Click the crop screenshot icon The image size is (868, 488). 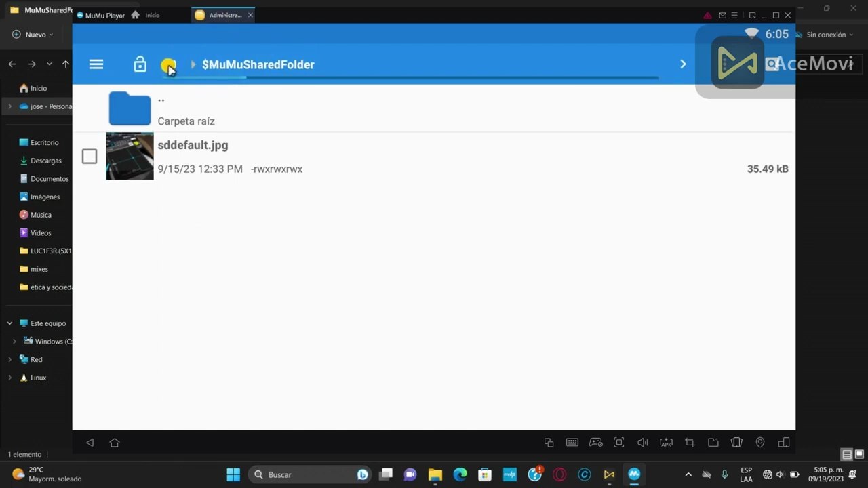click(x=690, y=443)
